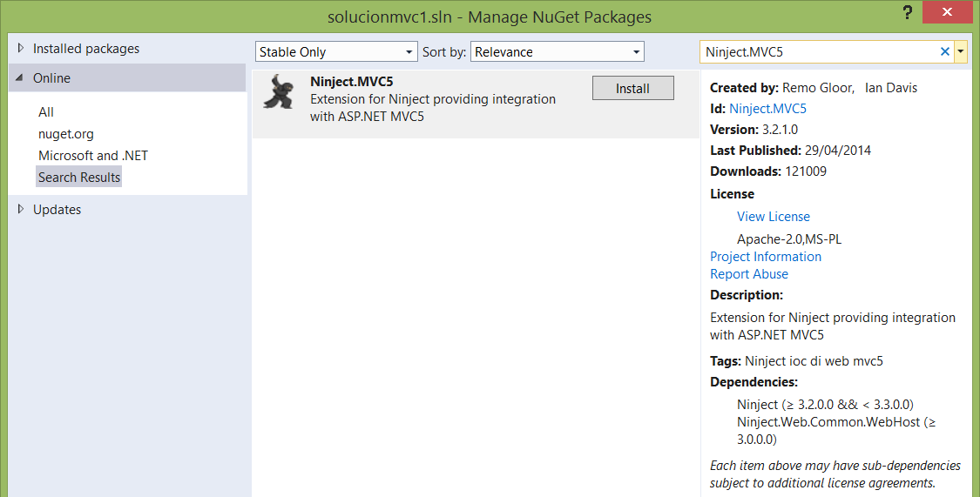Click the result description mentioning ASP.NET MVC5
The height and width of the screenshot is (497, 980).
tap(432, 107)
